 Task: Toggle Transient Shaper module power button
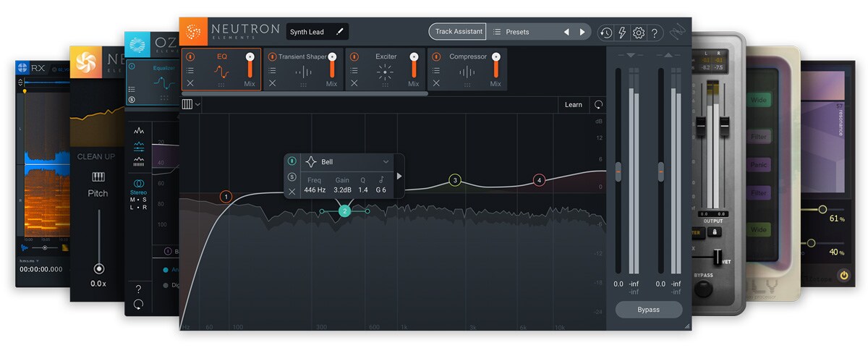pos(272,56)
